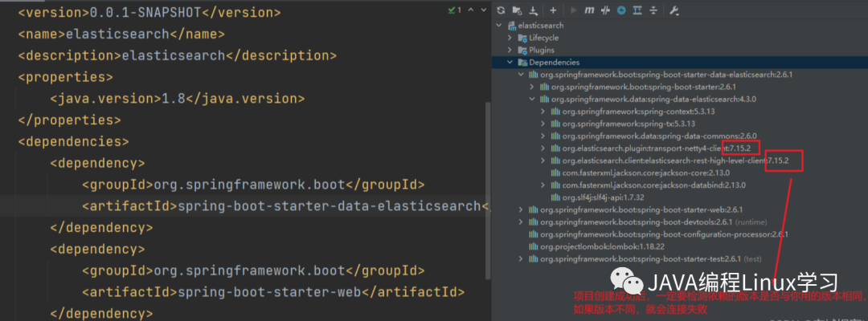
Task: Click the Run Maven Build play icon
Action: [x=573, y=10]
